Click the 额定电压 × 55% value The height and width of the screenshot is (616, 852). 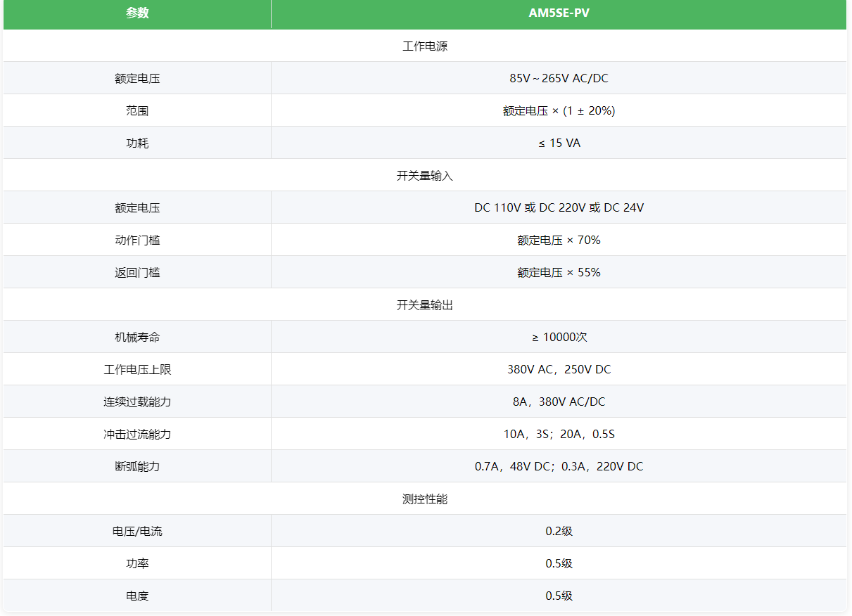coord(559,272)
